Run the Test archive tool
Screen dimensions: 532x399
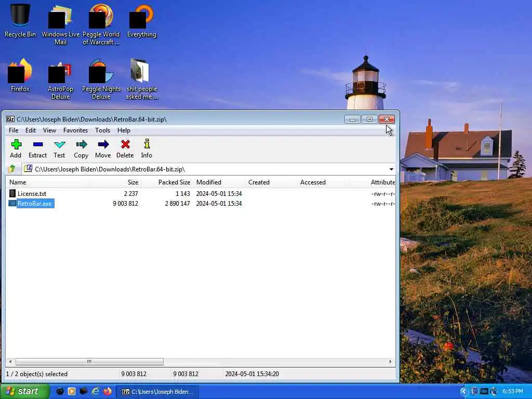(x=59, y=144)
